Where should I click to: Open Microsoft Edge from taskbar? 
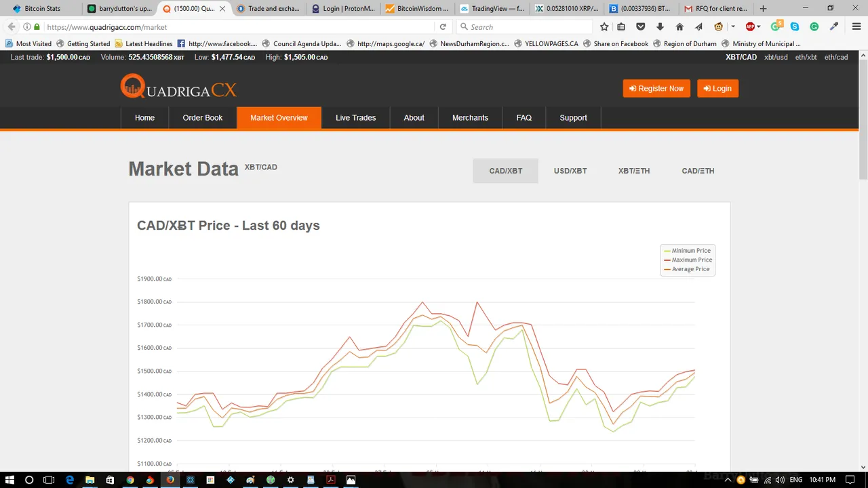pyautogui.click(x=70, y=480)
